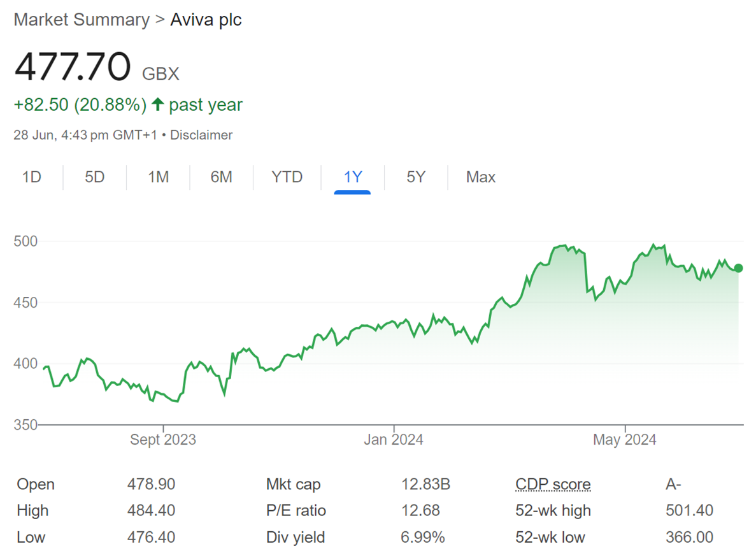Switch to the 5D range tab
The width and height of the screenshot is (756, 558).
click(x=94, y=177)
